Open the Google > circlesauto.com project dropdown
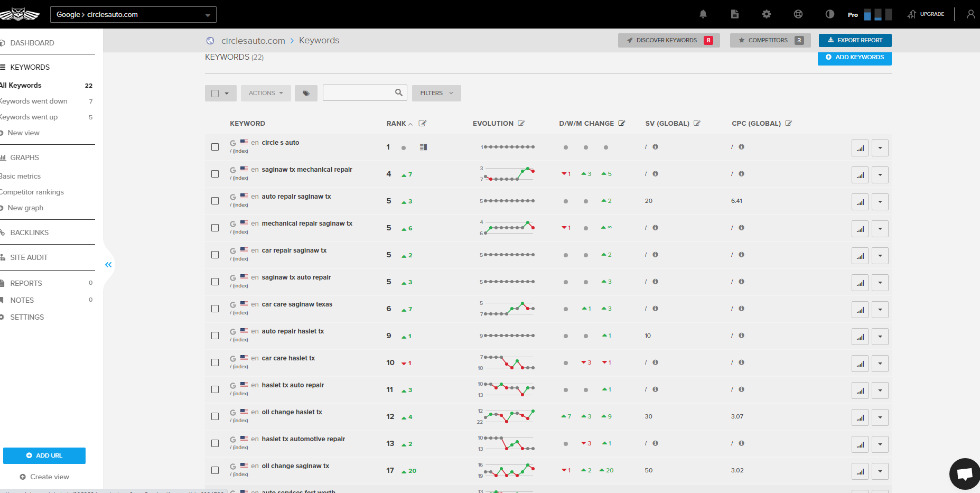The image size is (980, 493). tap(133, 14)
